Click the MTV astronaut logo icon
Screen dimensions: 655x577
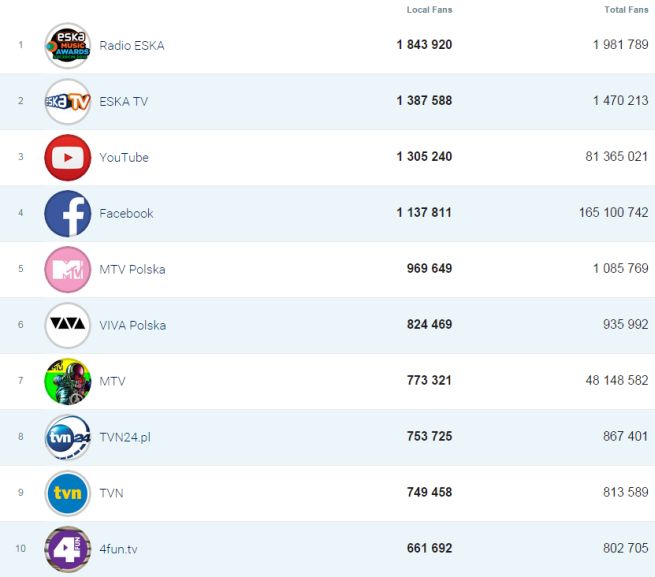click(x=67, y=381)
